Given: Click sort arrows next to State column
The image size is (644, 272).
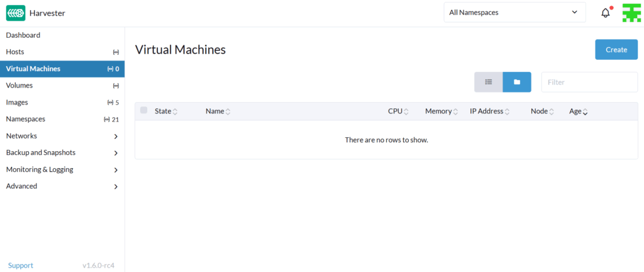Looking at the screenshot, I should pos(175,111).
